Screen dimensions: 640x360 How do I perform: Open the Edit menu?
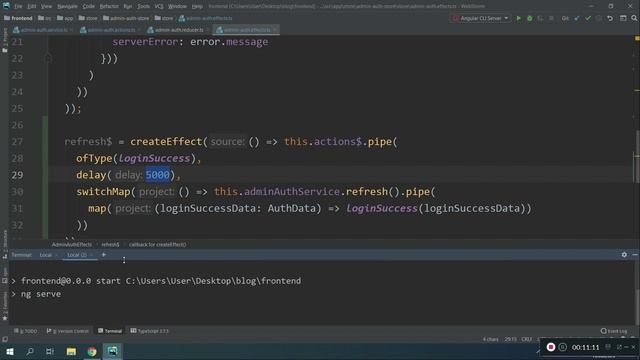[x=31, y=7]
